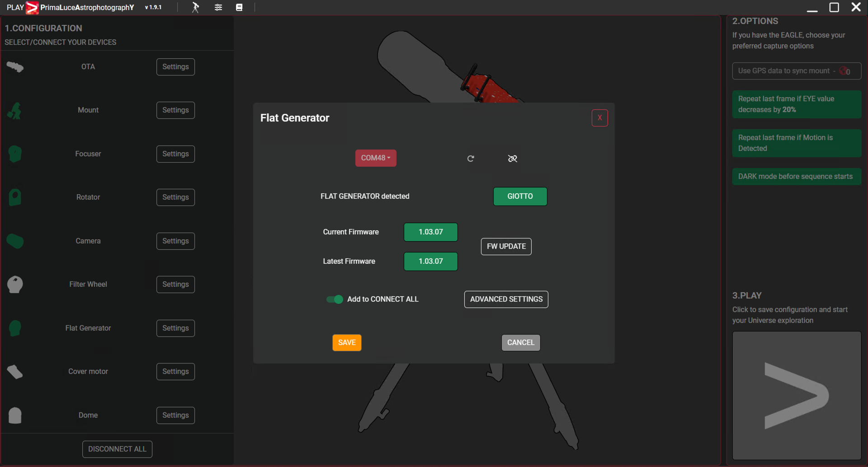The width and height of the screenshot is (868, 467).
Task: Click the DISCONNECT ALL button
Action: pyautogui.click(x=117, y=449)
